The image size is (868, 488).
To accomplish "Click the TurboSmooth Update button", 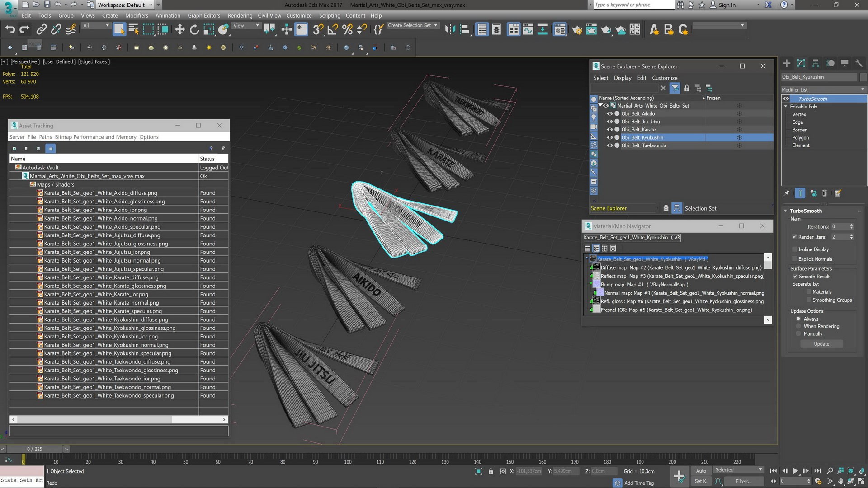I will (x=821, y=344).
